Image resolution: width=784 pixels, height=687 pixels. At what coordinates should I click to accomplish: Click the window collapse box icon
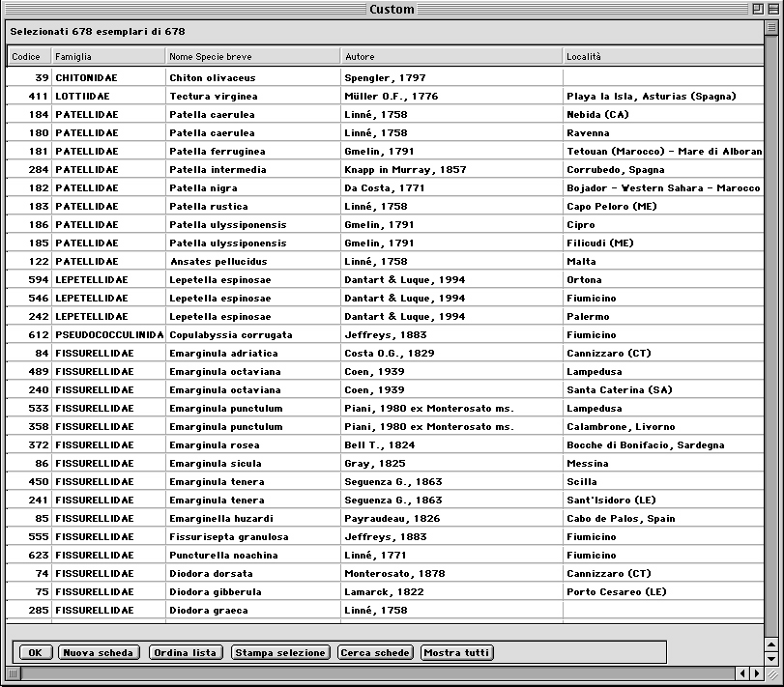point(771,9)
